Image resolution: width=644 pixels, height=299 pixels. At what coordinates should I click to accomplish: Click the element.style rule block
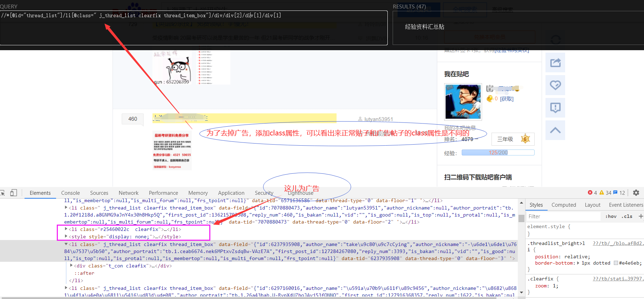tap(584, 230)
